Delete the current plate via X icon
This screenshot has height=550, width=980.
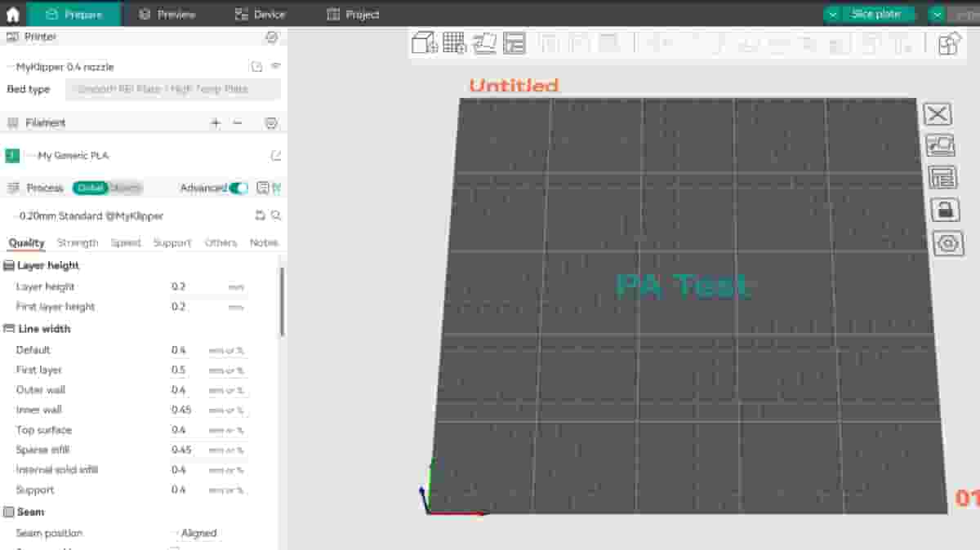tap(937, 114)
